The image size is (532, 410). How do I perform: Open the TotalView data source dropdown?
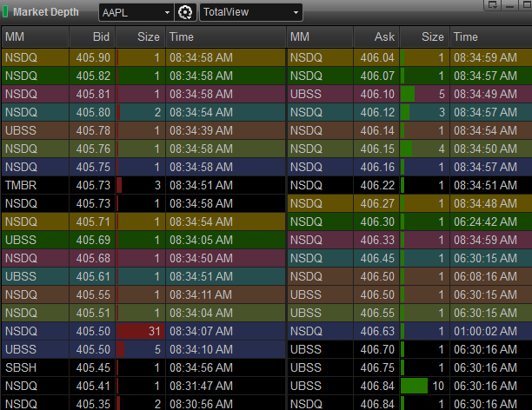[251, 12]
